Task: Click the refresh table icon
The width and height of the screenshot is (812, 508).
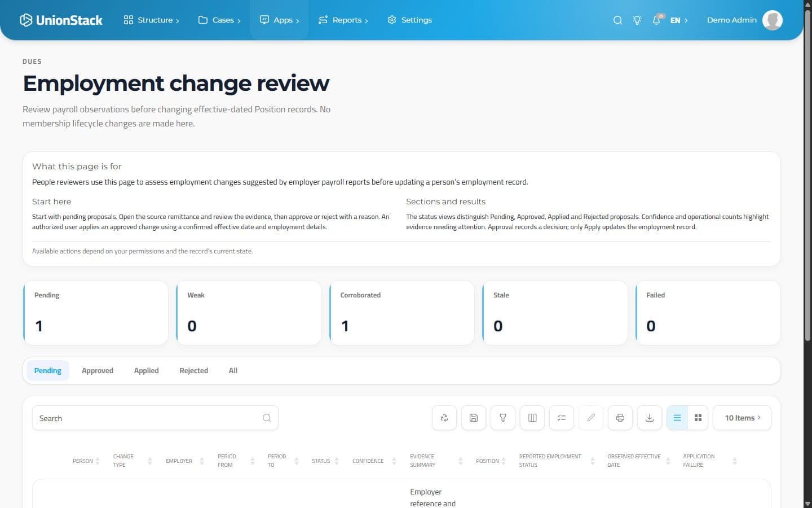Action: pos(444,418)
